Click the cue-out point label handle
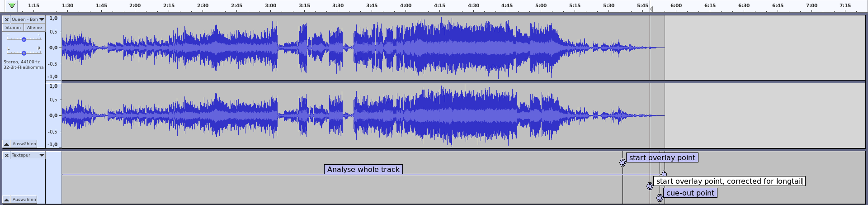 pos(660,198)
